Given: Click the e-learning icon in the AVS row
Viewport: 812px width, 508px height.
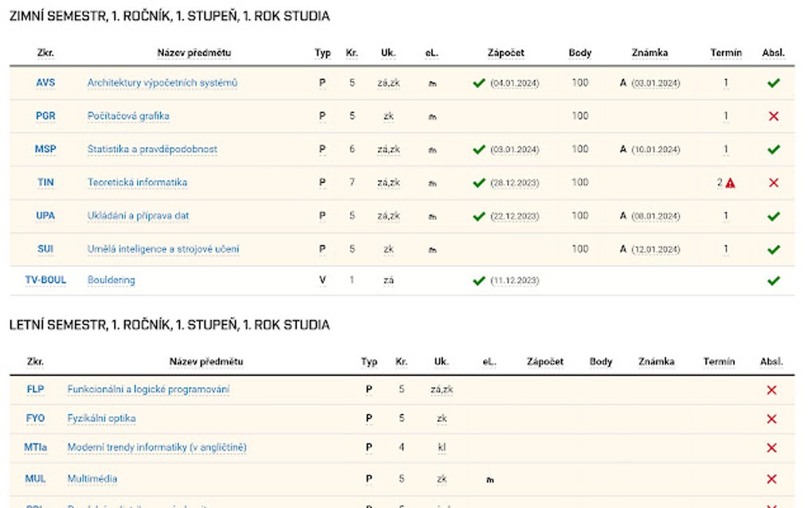Looking at the screenshot, I should pos(432,84).
